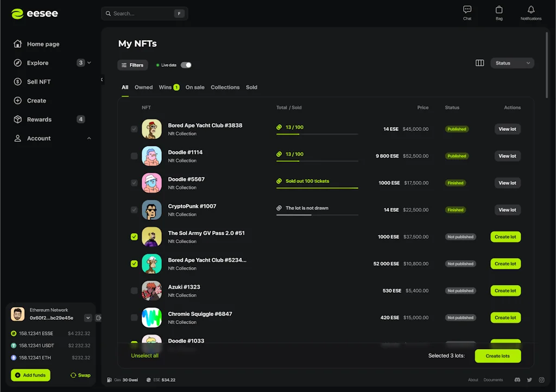Click the Create lots button
The height and width of the screenshot is (392, 556).
coord(497,356)
